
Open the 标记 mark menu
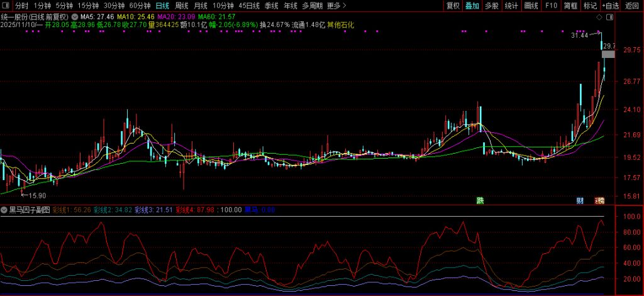point(590,6)
